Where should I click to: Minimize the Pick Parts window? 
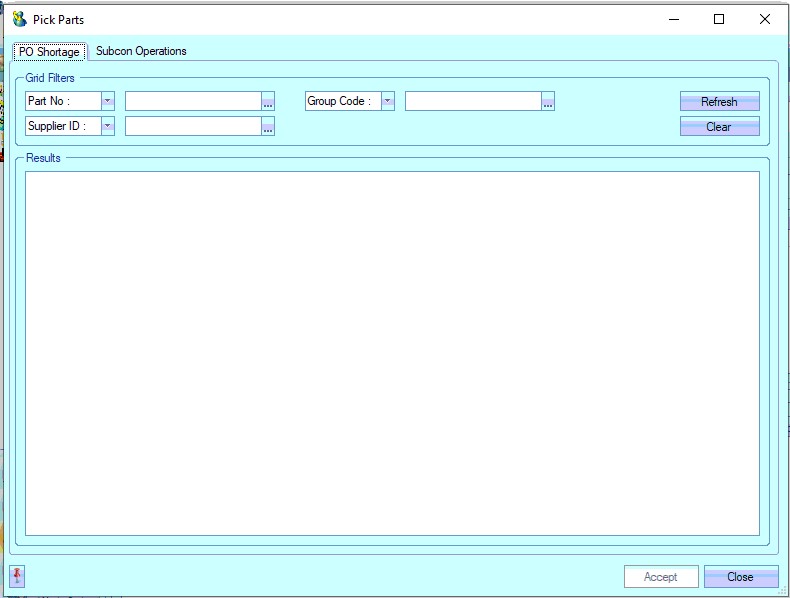pyautogui.click(x=672, y=19)
